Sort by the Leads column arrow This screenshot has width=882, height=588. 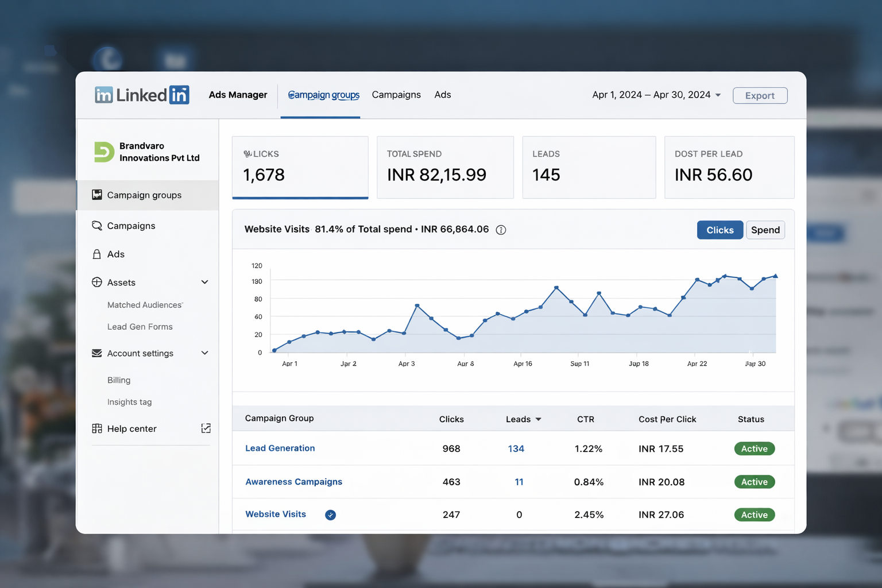[x=538, y=419]
